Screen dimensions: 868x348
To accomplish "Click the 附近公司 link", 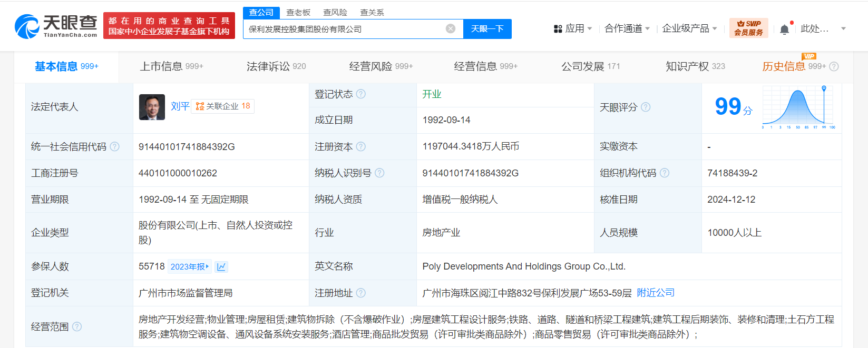I will 656,293.
